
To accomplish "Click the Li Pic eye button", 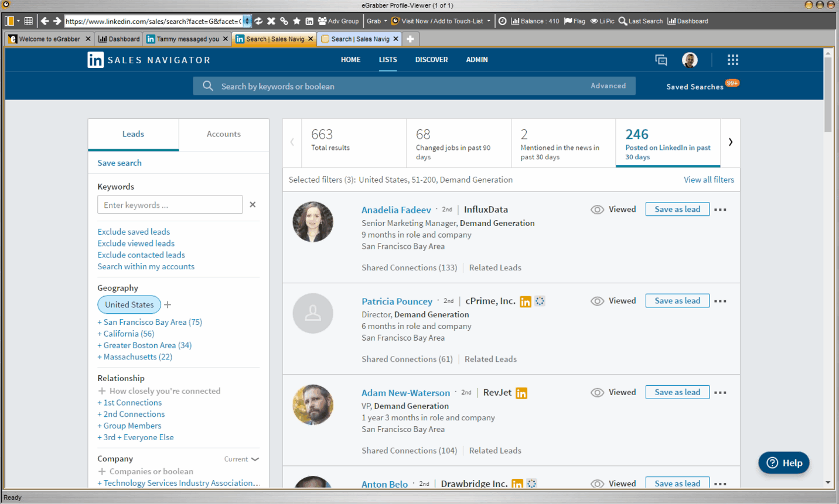I will (x=602, y=21).
